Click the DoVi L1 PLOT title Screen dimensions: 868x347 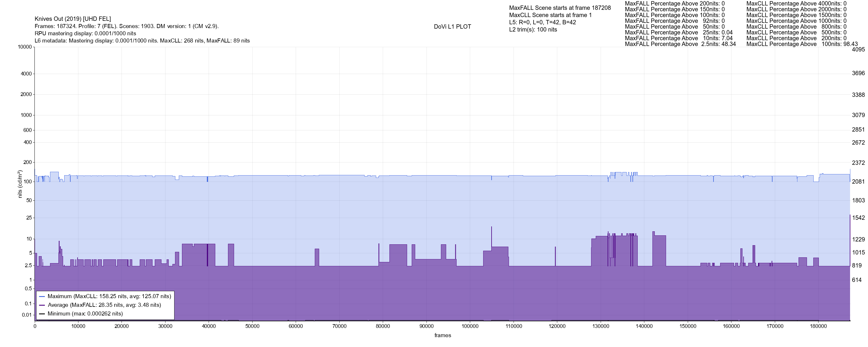pos(452,27)
